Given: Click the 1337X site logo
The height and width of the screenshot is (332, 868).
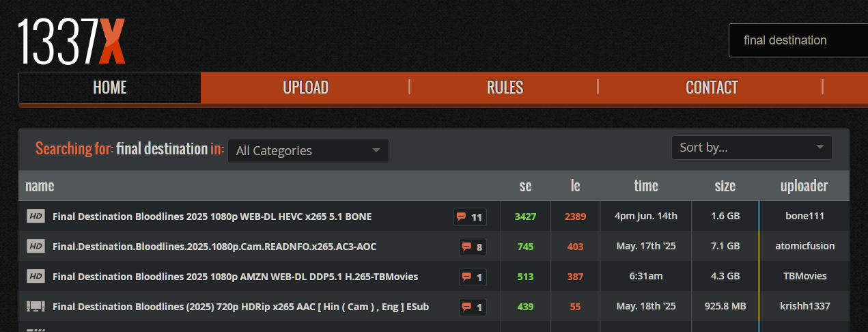Looking at the screenshot, I should coord(72,42).
